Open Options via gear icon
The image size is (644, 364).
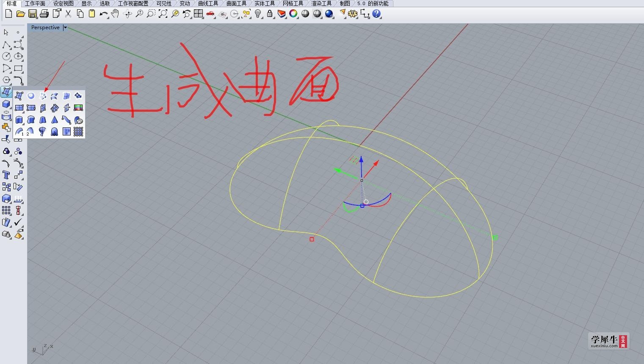coord(353,14)
